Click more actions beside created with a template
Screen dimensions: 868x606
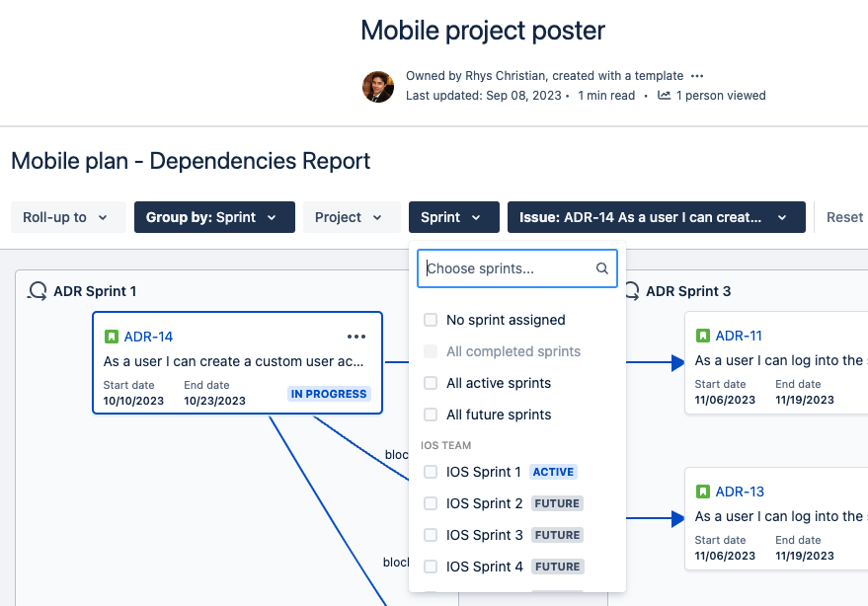click(697, 75)
